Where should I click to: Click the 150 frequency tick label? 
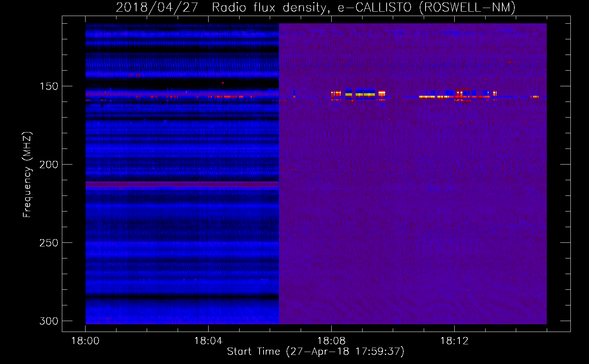tap(49, 86)
